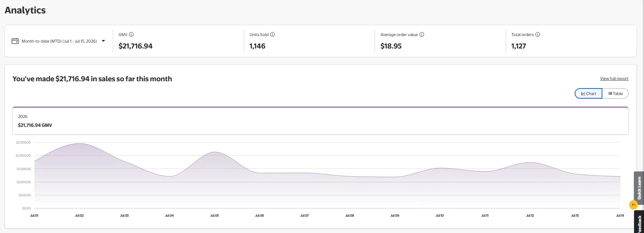The height and width of the screenshot is (233, 644).
Task: Show info about GMV
Action: [x=131, y=34]
